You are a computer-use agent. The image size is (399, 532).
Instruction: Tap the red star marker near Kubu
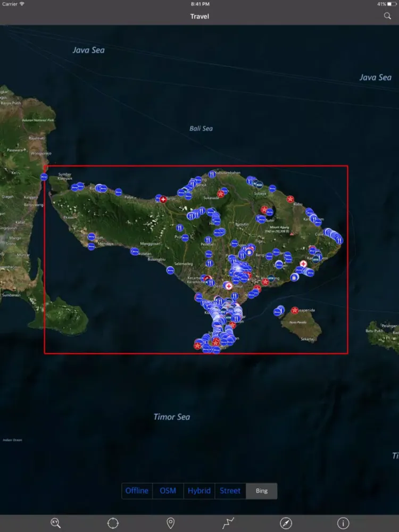(290, 199)
